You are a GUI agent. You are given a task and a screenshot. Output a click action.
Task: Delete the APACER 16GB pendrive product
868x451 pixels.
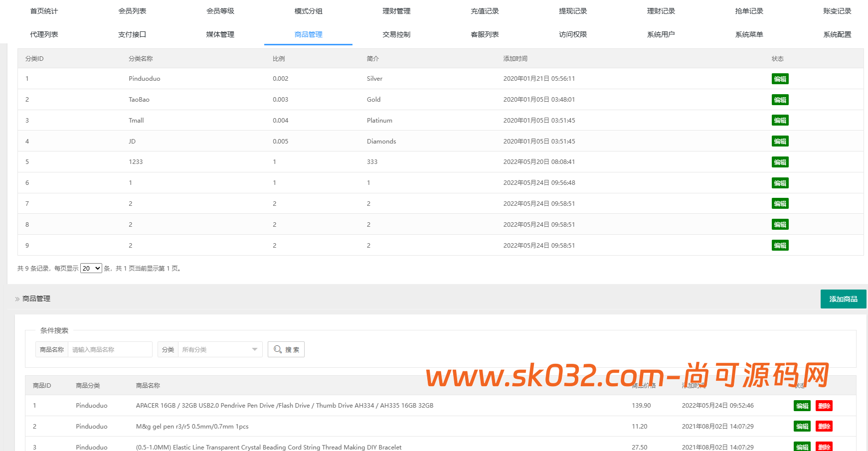coord(824,405)
